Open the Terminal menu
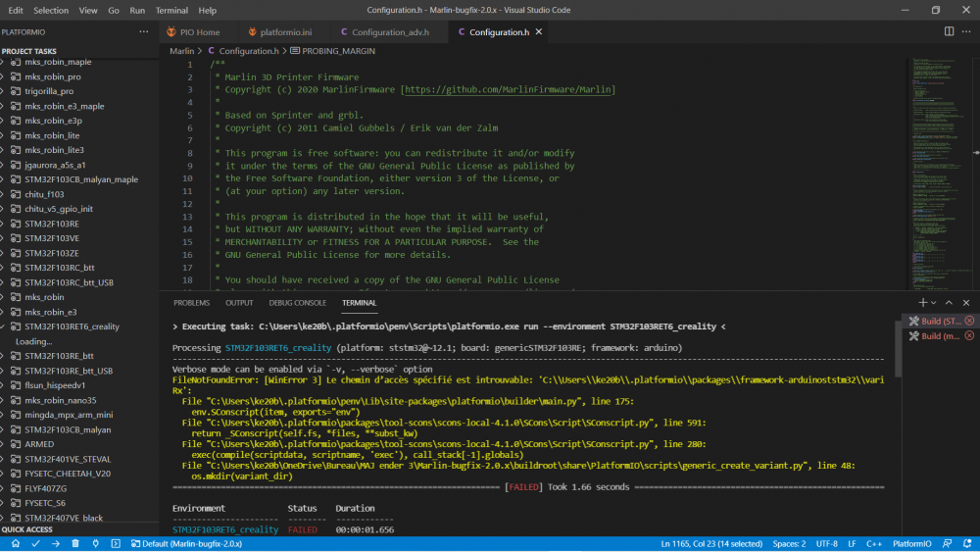This screenshot has height=552, width=980. click(171, 10)
